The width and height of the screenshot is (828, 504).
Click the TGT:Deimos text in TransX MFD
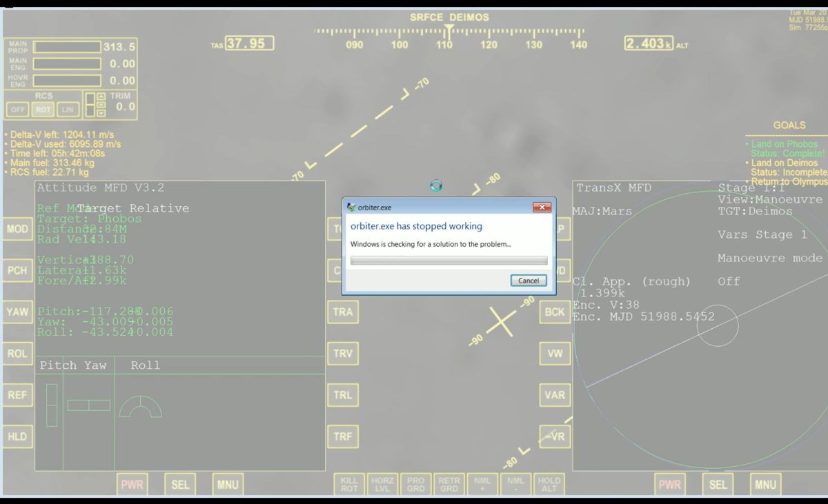point(756,211)
